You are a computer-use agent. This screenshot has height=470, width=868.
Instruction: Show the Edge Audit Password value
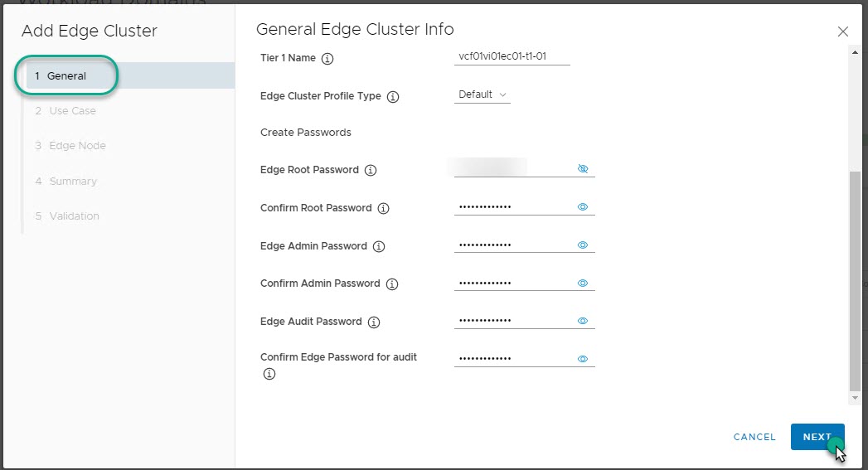coord(582,321)
